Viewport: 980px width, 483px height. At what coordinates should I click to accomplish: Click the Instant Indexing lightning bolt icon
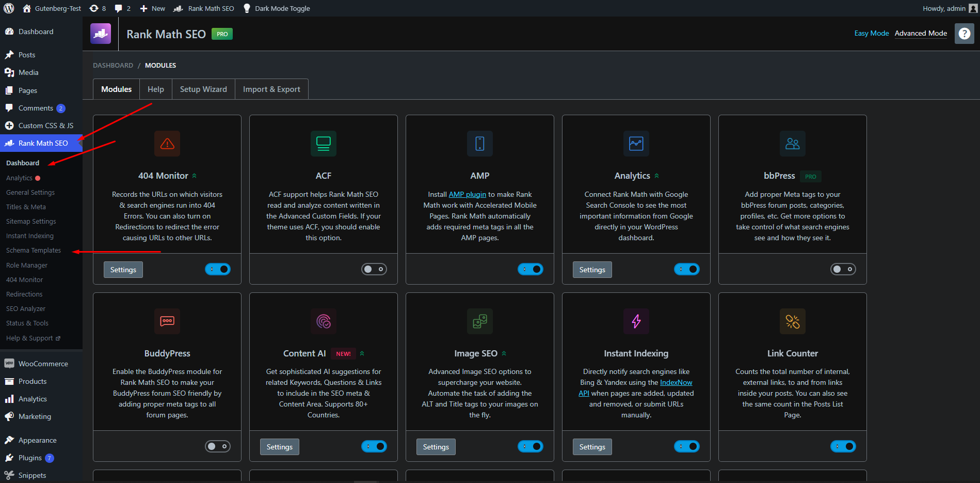click(636, 321)
